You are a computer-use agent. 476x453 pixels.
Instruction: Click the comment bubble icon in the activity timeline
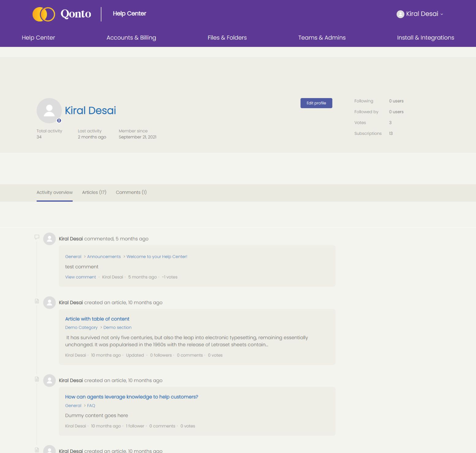pyautogui.click(x=37, y=237)
